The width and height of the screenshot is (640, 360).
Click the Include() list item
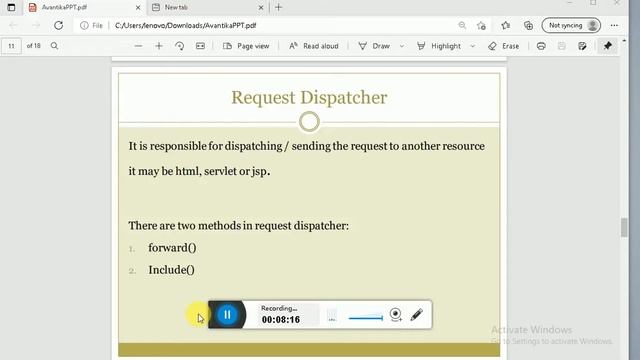coord(171,270)
